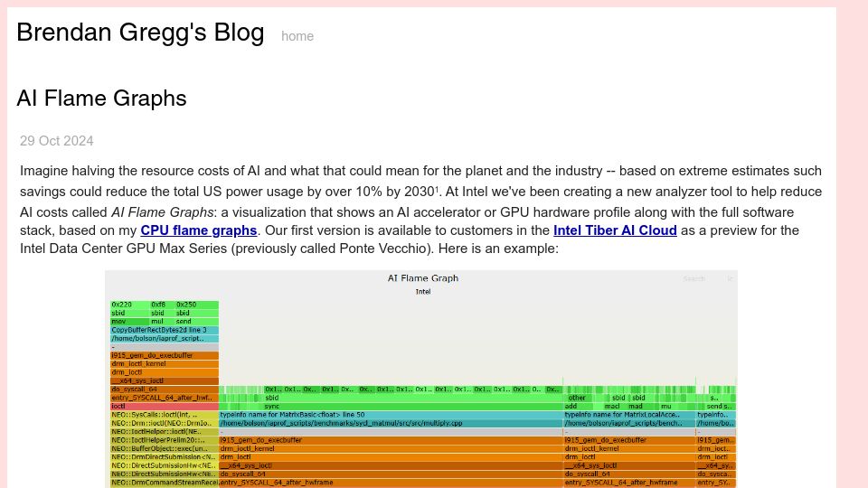Image resolution: width=868 pixels, height=488 pixels.
Task: Select the wide sbid frame above sync
Action: click(412, 398)
